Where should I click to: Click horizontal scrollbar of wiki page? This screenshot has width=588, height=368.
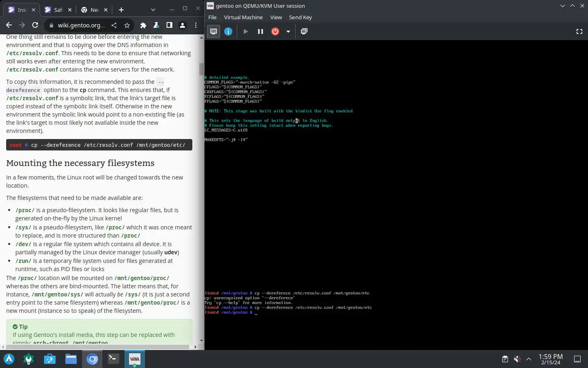click(x=98, y=347)
